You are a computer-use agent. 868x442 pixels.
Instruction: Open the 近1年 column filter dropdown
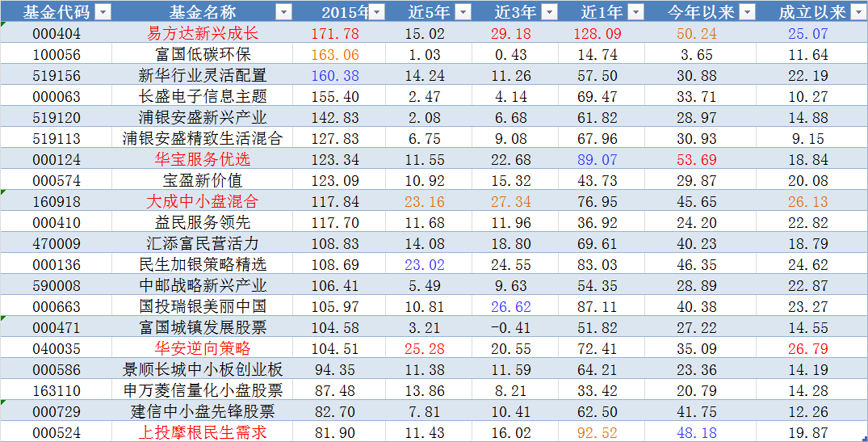point(635,12)
